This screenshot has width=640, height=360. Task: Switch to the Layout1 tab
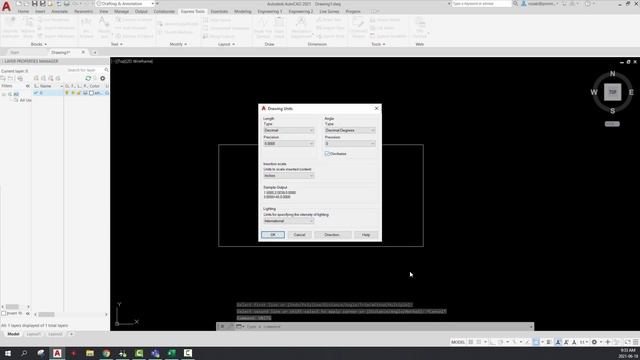click(33, 334)
